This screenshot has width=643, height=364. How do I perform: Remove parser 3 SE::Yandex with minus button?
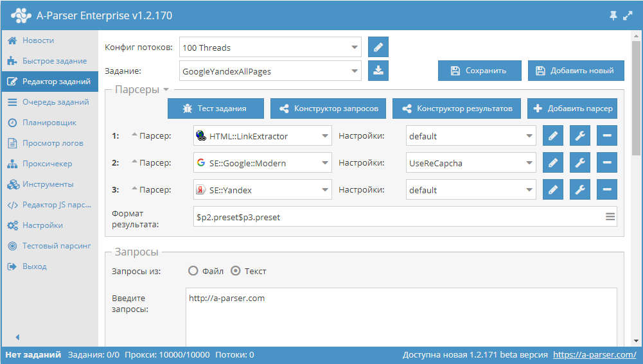607,190
